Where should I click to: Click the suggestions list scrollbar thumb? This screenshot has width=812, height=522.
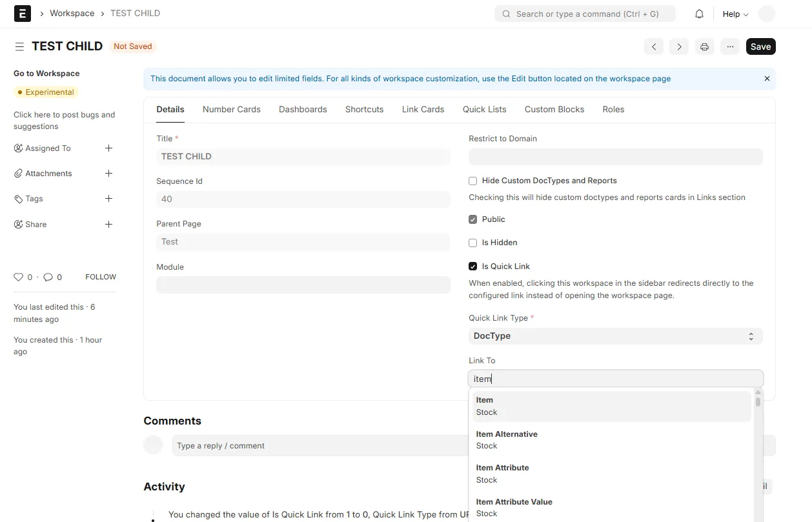(x=758, y=402)
